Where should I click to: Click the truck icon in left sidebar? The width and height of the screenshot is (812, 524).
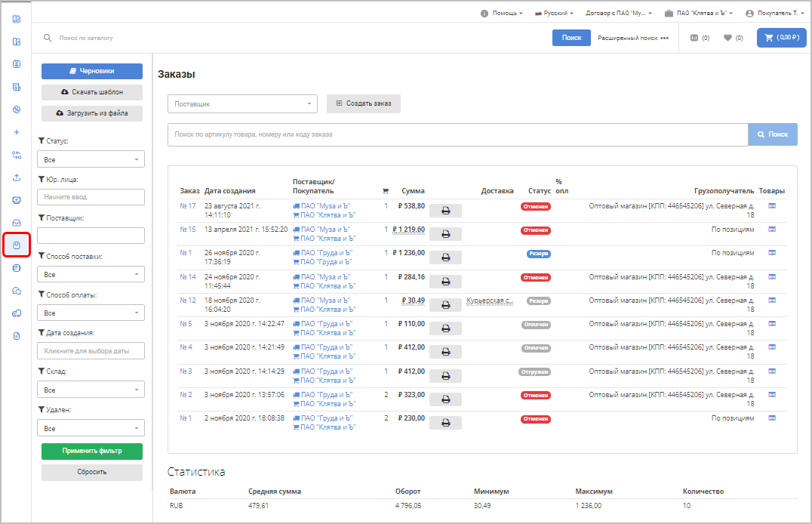(17, 313)
